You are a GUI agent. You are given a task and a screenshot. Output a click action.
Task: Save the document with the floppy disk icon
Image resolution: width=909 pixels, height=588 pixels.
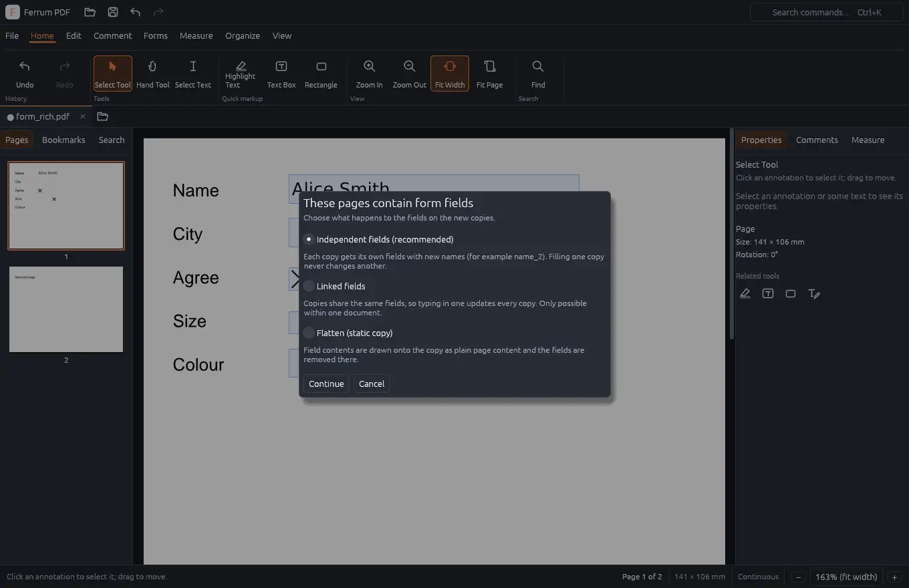click(113, 12)
